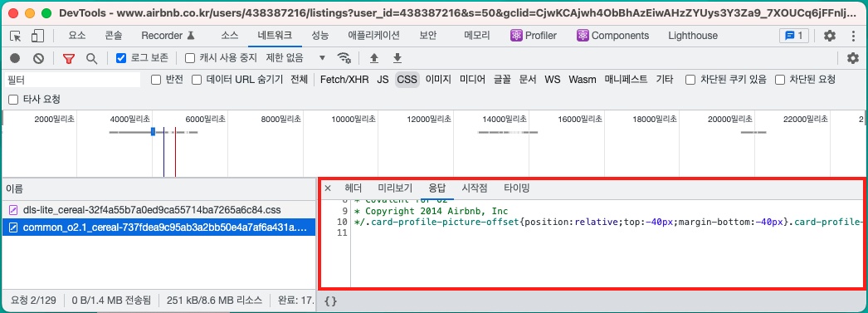Screen dimensions: 868x313
Task: Close the request details pane
Action: (328, 188)
